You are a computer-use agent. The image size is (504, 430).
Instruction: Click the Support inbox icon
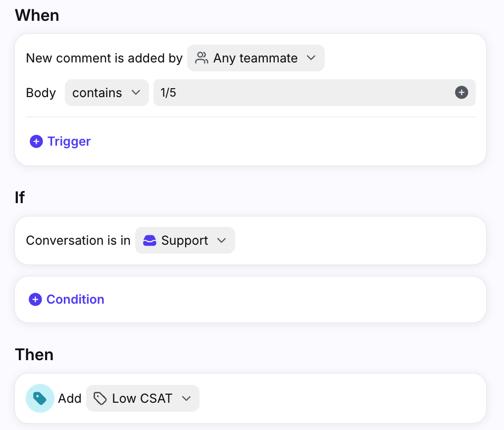pos(150,241)
